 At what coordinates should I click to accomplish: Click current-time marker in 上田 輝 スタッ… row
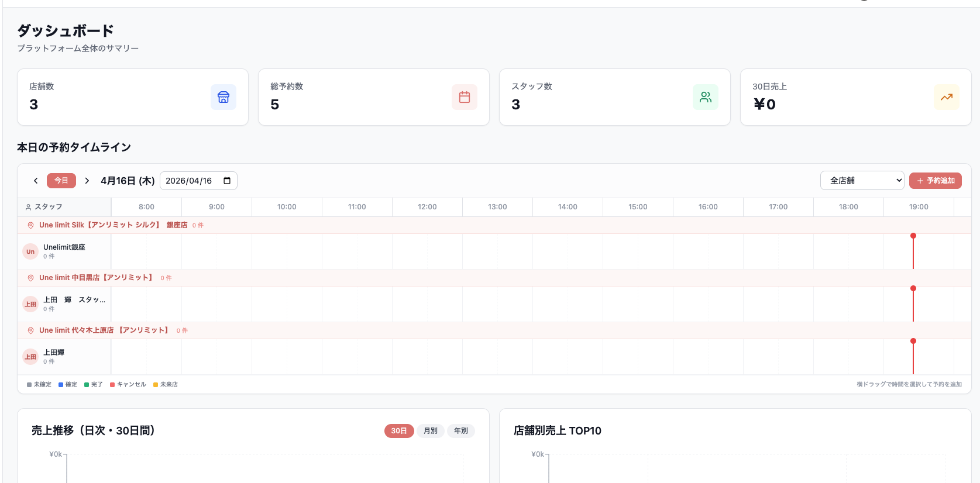913,304
